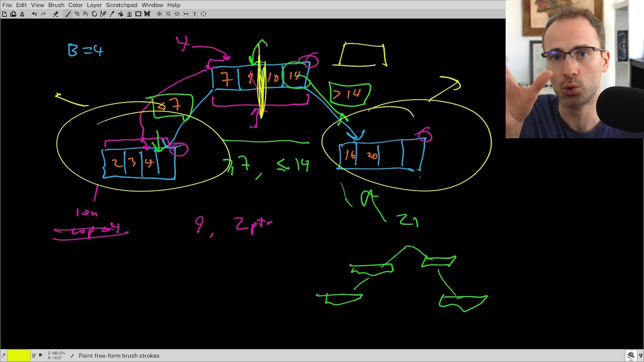Select the pan view tool
This screenshot has width=644, height=362.
point(159,14)
